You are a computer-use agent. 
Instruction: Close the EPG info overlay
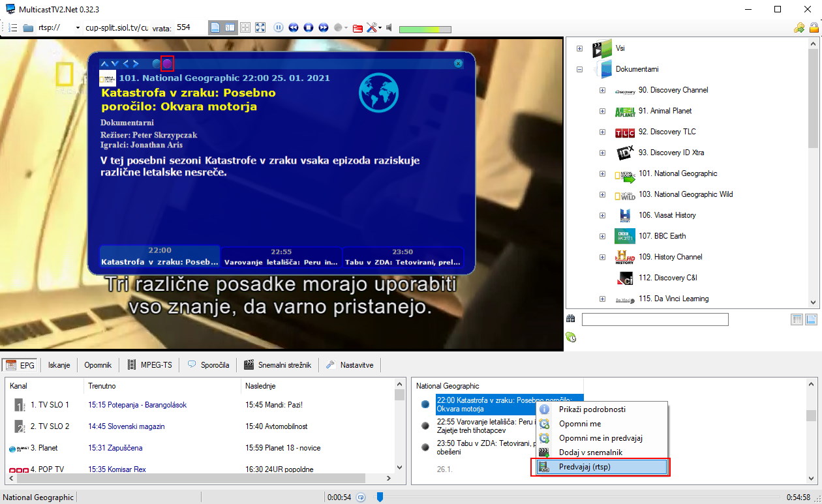coord(458,63)
